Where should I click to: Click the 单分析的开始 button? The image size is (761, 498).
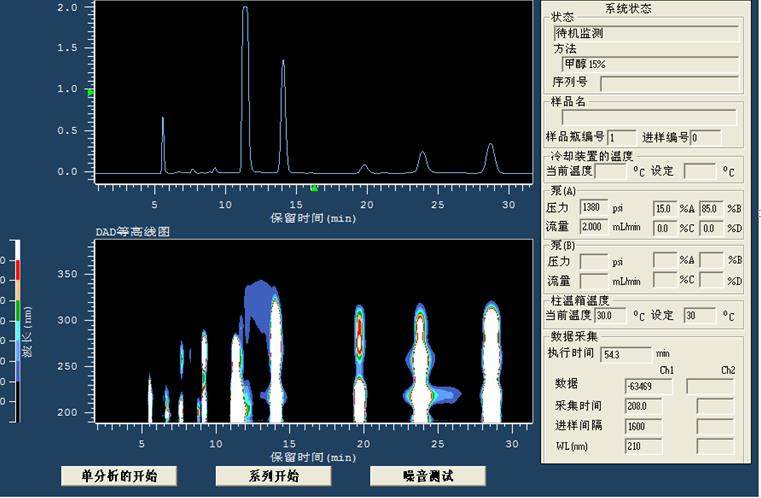[118, 476]
